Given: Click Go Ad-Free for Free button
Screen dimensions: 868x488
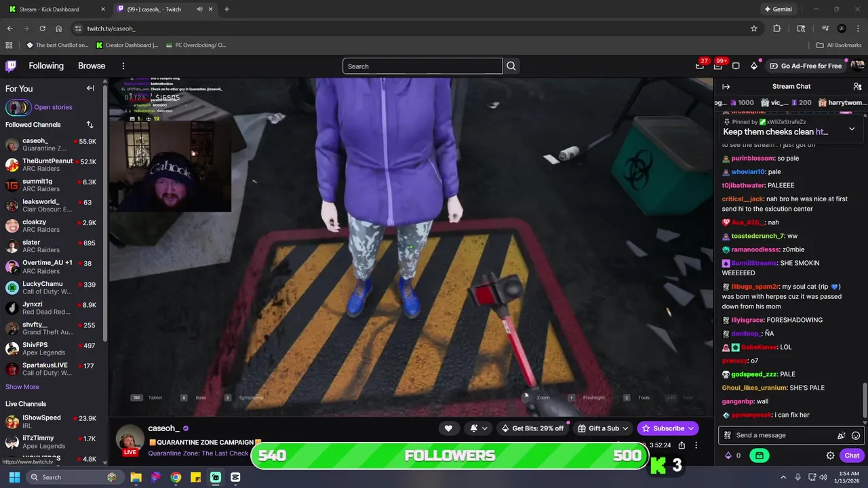Looking at the screenshot, I should 806,66.
